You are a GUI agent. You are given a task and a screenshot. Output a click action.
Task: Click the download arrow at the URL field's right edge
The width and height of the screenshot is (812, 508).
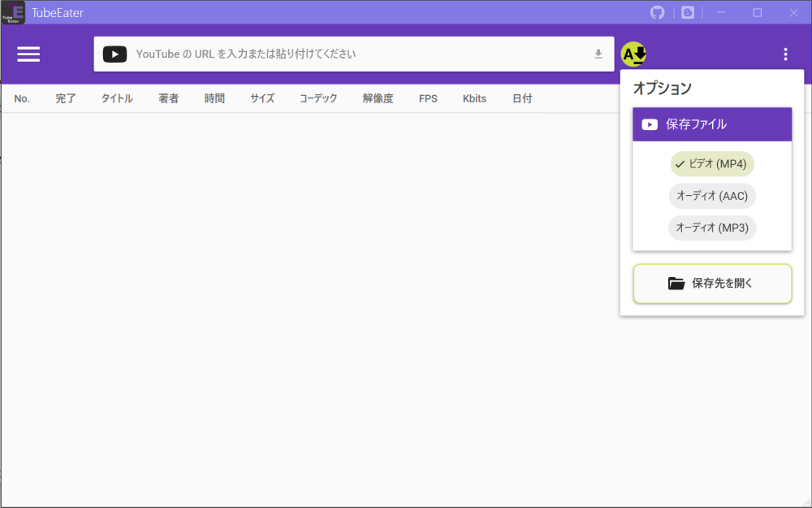(598, 54)
